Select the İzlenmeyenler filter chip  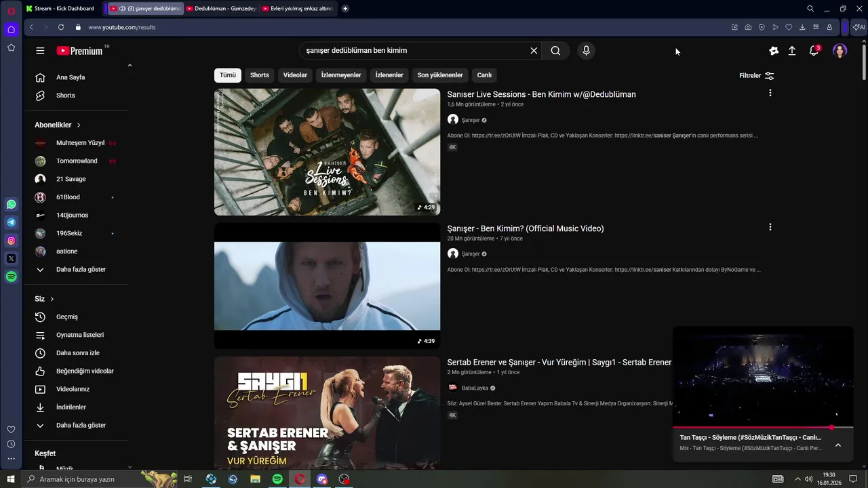[x=341, y=75]
